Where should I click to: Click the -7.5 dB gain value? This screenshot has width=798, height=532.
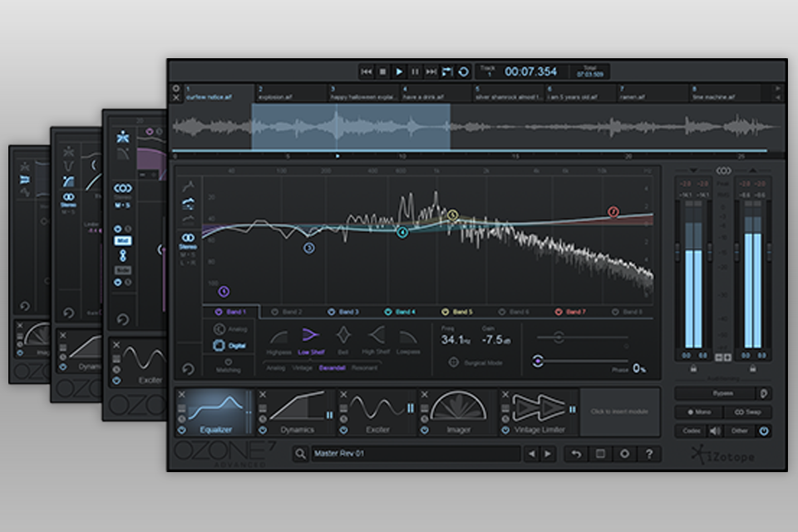[495, 339]
